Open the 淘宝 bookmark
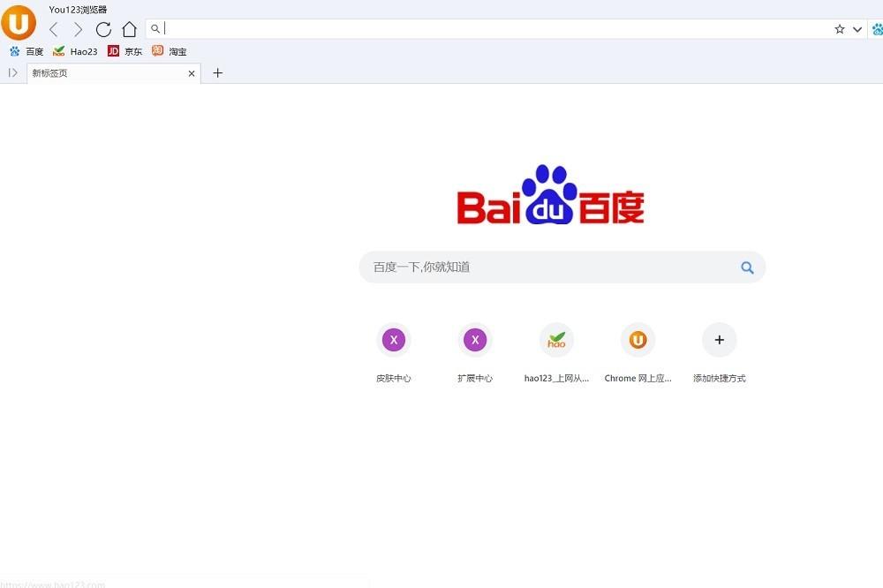Viewport: 883px width, 588px height. (x=169, y=51)
